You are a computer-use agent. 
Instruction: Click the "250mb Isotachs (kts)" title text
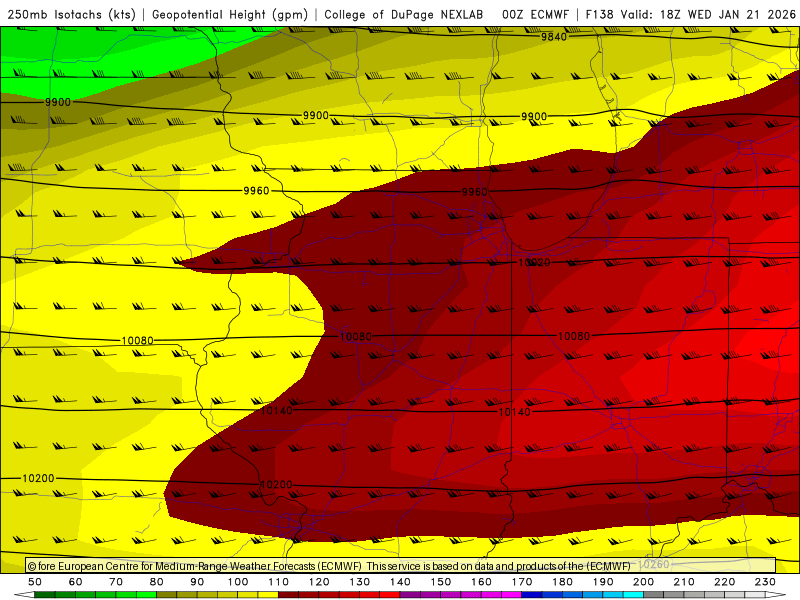pyautogui.click(x=71, y=14)
